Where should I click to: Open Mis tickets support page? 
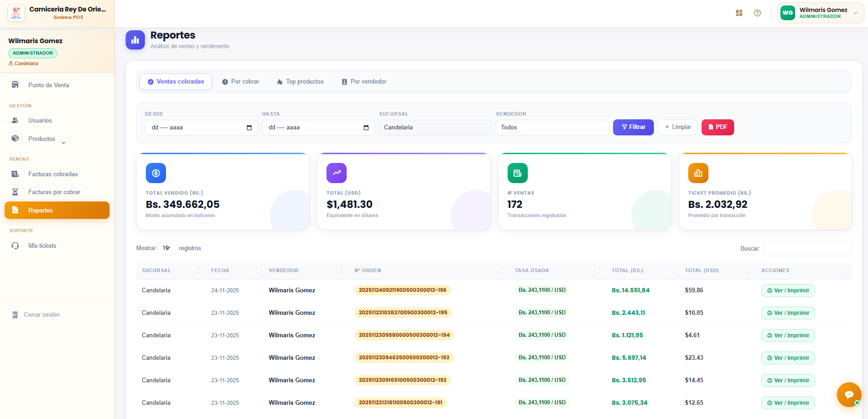(x=57, y=246)
